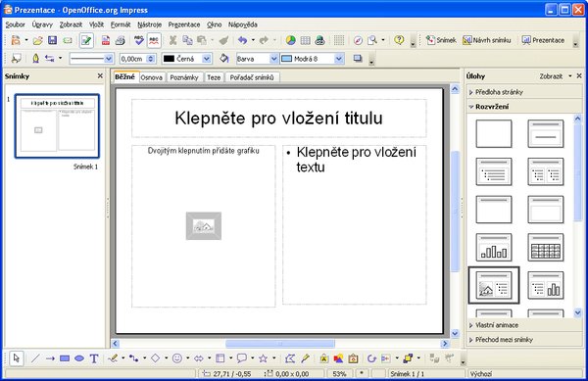Select the Snímek 1 thumbnail
The height and width of the screenshot is (381, 588).
point(57,126)
